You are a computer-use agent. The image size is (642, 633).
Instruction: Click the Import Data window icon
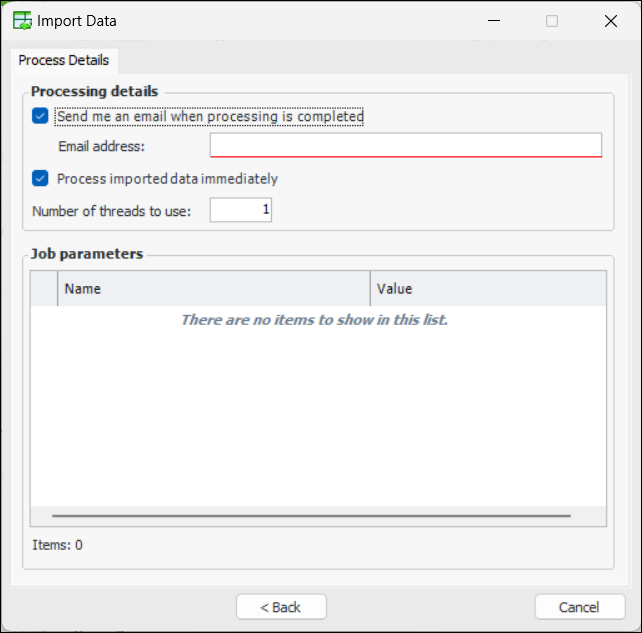click(21, 20)
